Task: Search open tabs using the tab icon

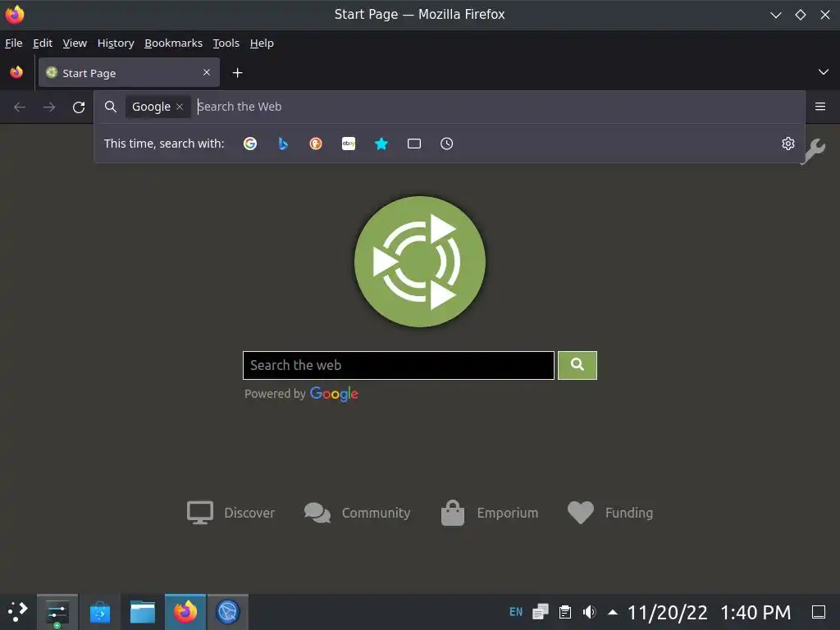Action: (413, 144)
